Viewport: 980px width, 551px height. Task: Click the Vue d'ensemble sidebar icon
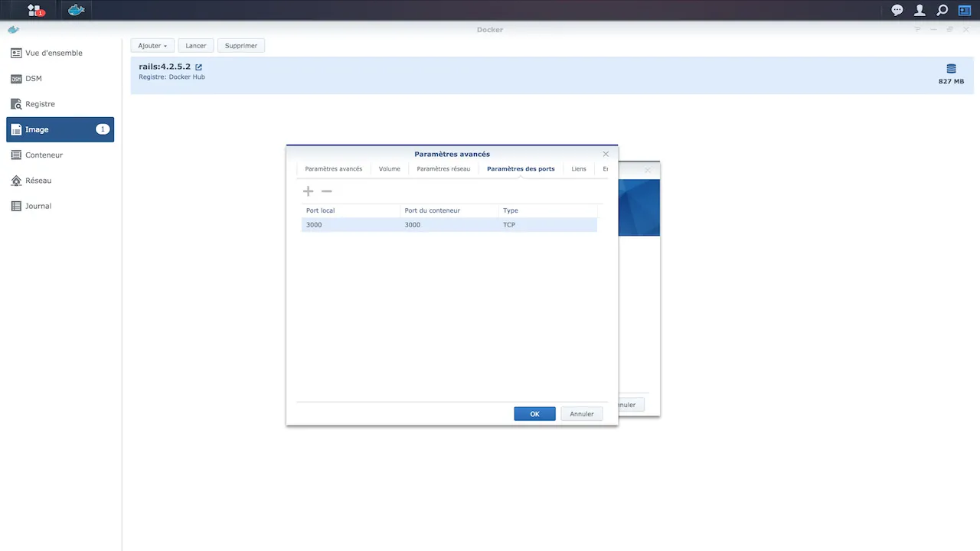click(16, 53)
